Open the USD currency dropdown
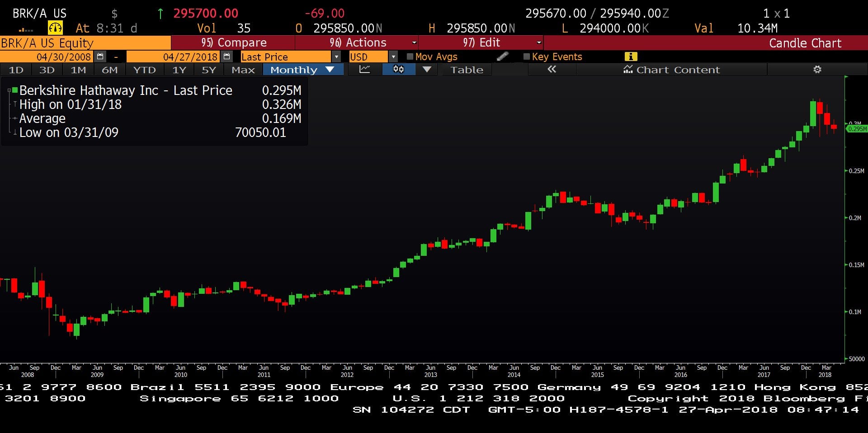868x433 pixels. pos(393,56)
